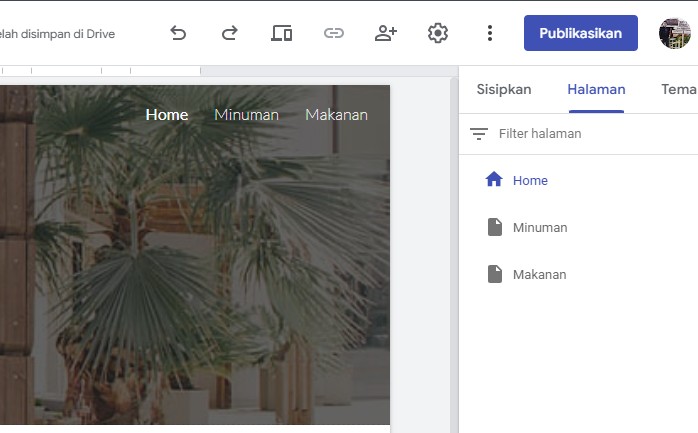
Task: Click the Makanan page document icon
Action: pyautogui.click(x=495, y=274)
